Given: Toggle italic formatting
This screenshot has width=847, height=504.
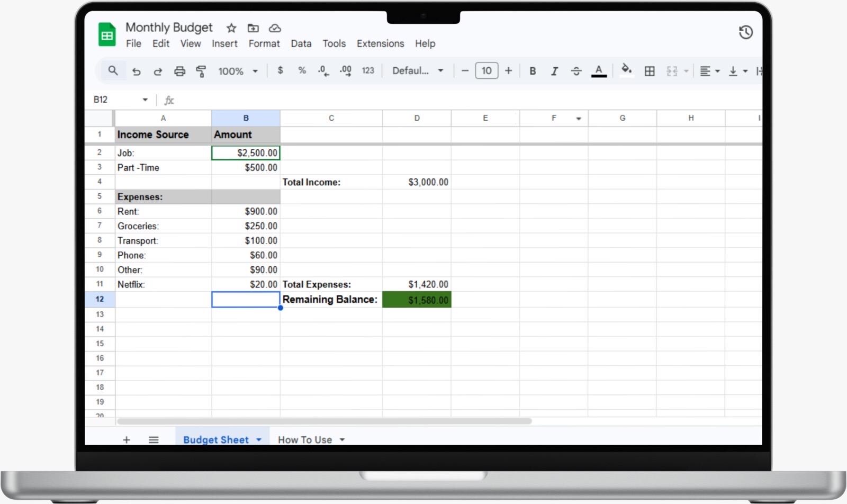Looking at the screenshot, I should 554,71.
